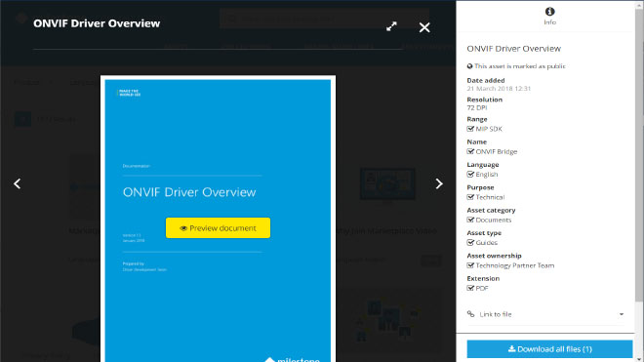This screenshot has width=644, height=362.
Task: Click the 'This asset is marked as public' text
Action: [519, 66]
